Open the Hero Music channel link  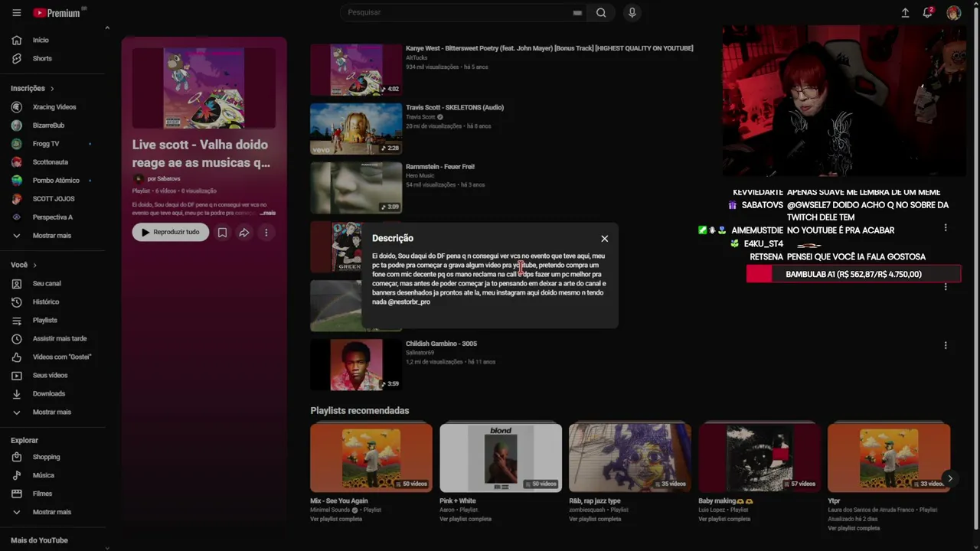point(422,176)
